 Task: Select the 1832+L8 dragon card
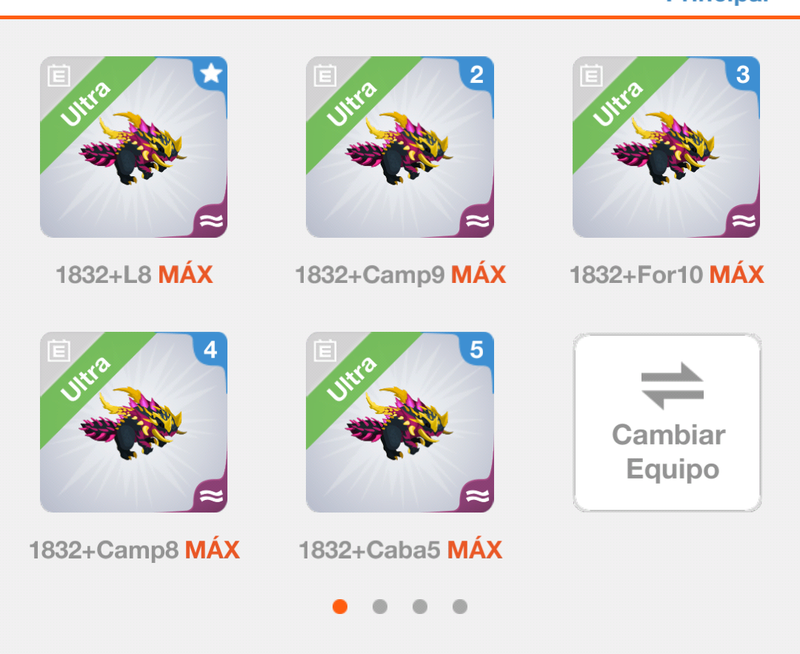(134, 147)
